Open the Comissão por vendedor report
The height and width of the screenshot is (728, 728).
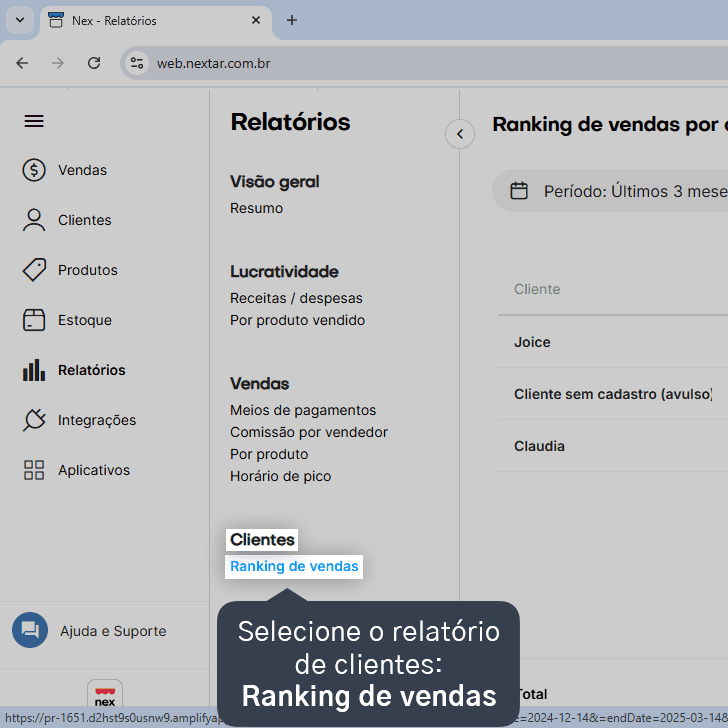(x=309, y=432)
